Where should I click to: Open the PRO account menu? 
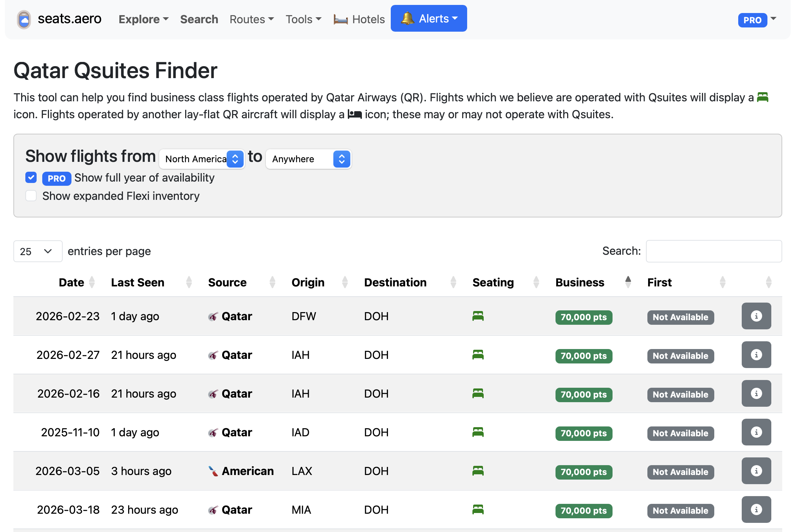pos(757,20)
